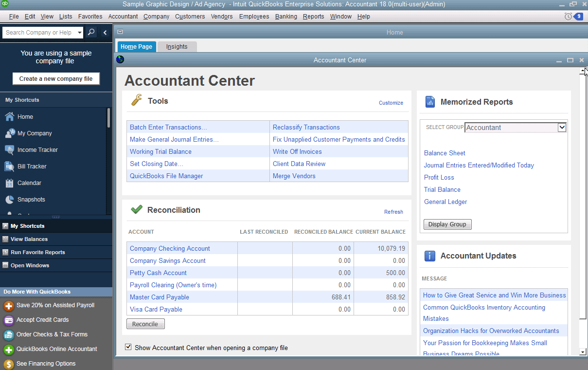This screenshot has width=588, height=370.
Task: Open My Company shortcut icon
Action: pos(10,133)
